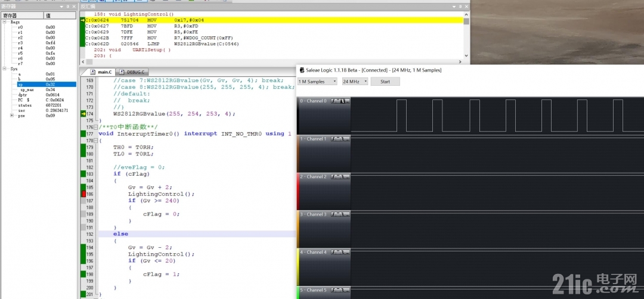Screen dimensions: 644x299
Task: Click 'TH0 = T0RH;' on line 179
Action: coord(133,147)
